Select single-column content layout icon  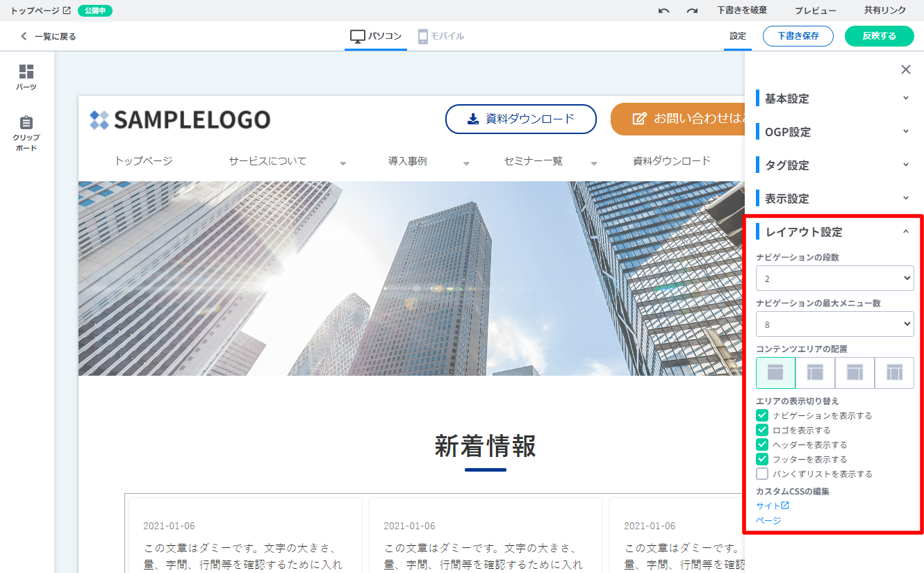tap(775, 373)
